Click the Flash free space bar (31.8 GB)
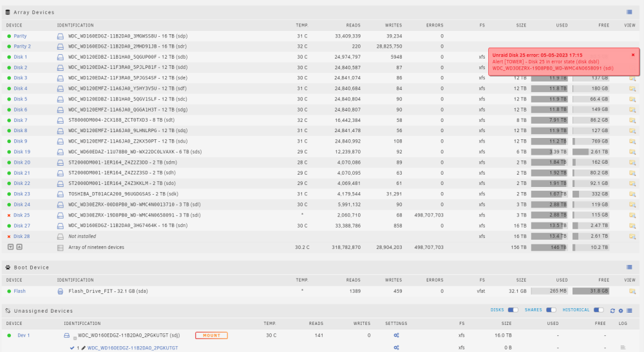644x352 pixels. (x=591, y=291)
